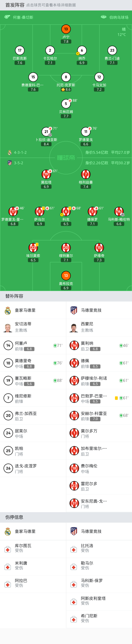The width and height of the screenshot is (132, 644).
Task: Click the 皇家马德里 crest in substitutes section
Action: (8, 310)
